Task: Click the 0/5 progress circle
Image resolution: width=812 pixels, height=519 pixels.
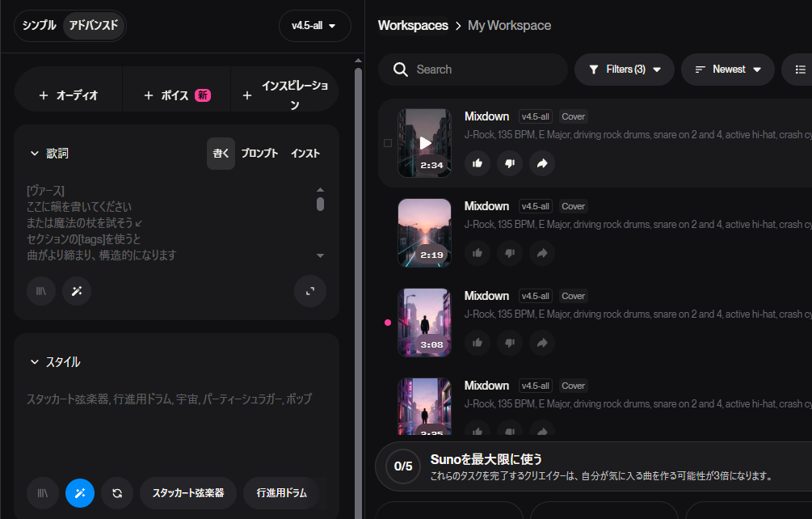Action: tap(403, 466)
